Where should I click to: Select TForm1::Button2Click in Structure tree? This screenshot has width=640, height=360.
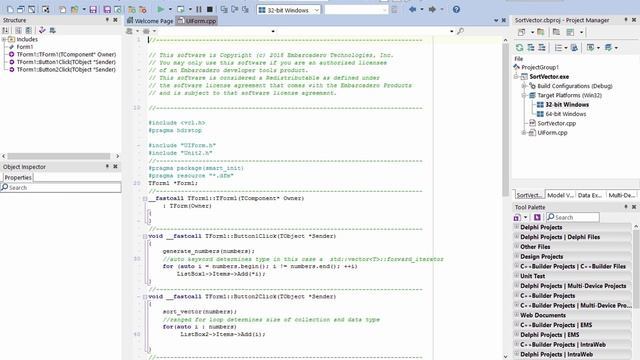(x=66, y=69)
